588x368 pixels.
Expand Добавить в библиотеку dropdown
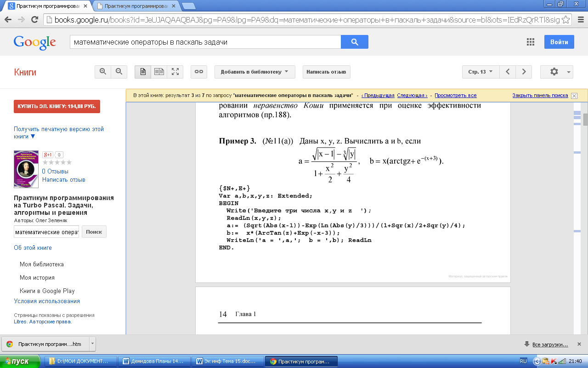point(254,72)
